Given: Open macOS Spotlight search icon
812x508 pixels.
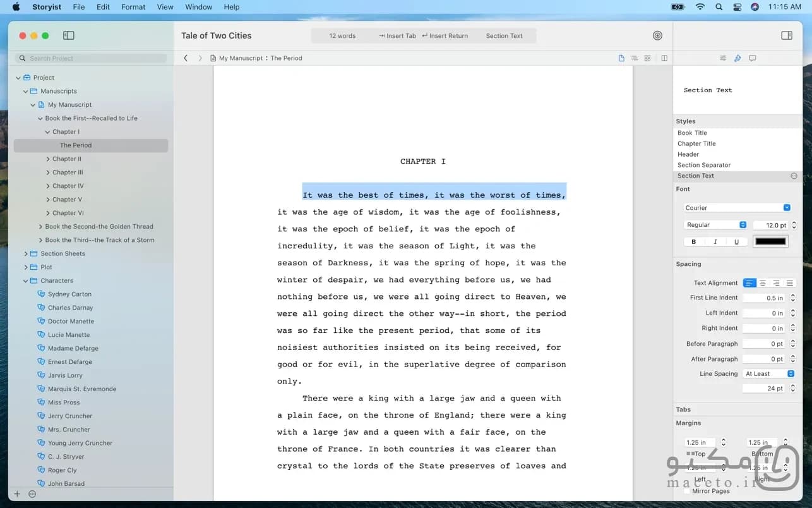Looking at the screenshot, I should pos(719,7).
